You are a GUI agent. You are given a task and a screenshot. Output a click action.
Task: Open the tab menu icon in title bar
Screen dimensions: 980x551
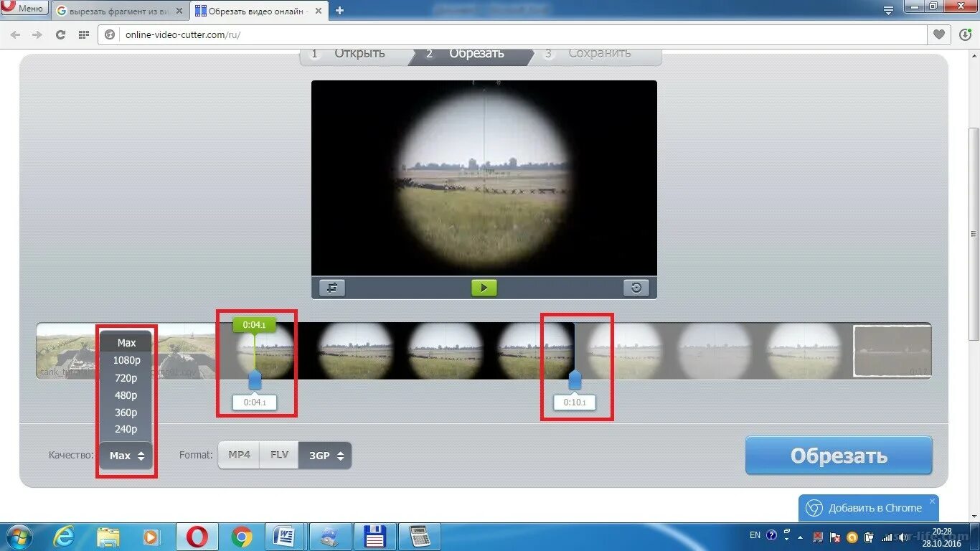888,10
